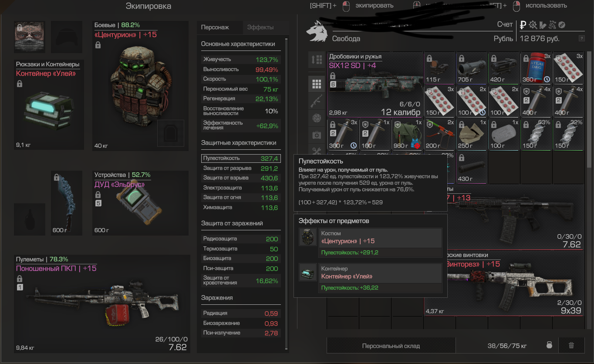Click the chain link currency icon
This screenshot has width=594, height=364.
coord(562,25)
